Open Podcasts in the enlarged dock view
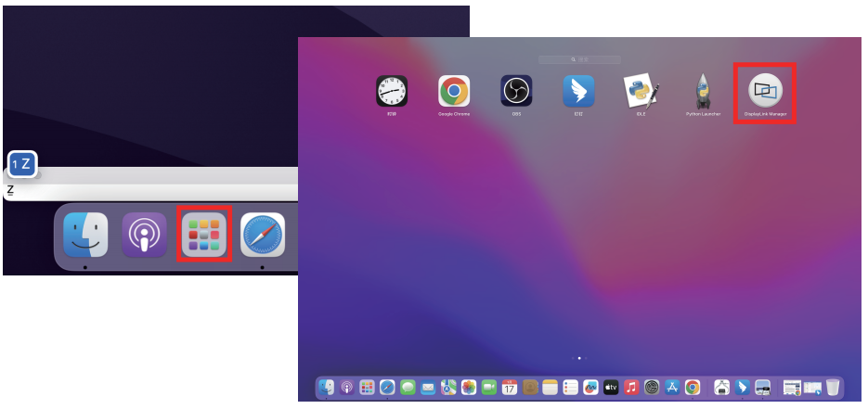 point(144,235)
